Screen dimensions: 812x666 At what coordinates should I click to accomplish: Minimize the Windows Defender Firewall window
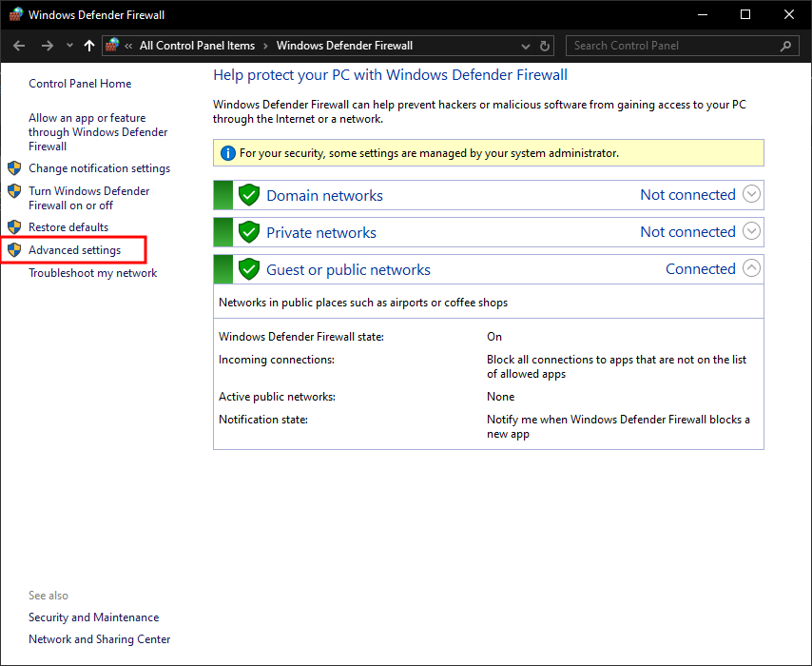click(703, 14)
